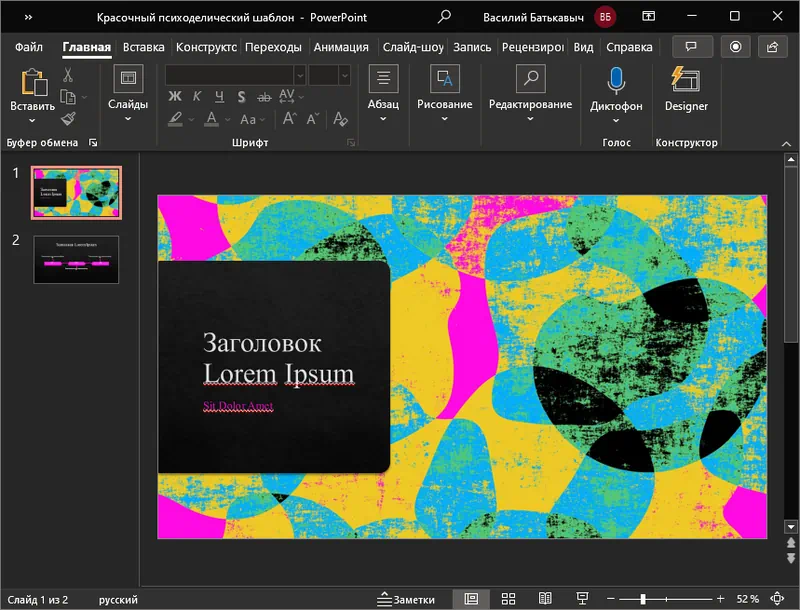
Task: Expand the Редактирование dropdown
Action: (x=530, y=118)
